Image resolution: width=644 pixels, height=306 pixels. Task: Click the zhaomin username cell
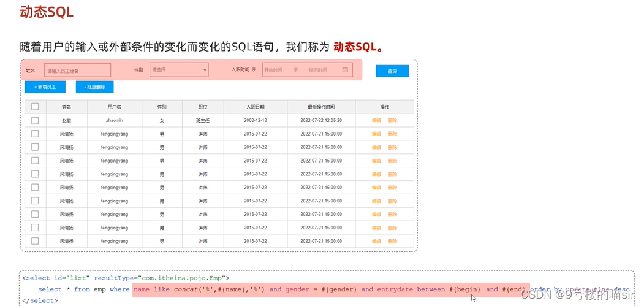115,121
